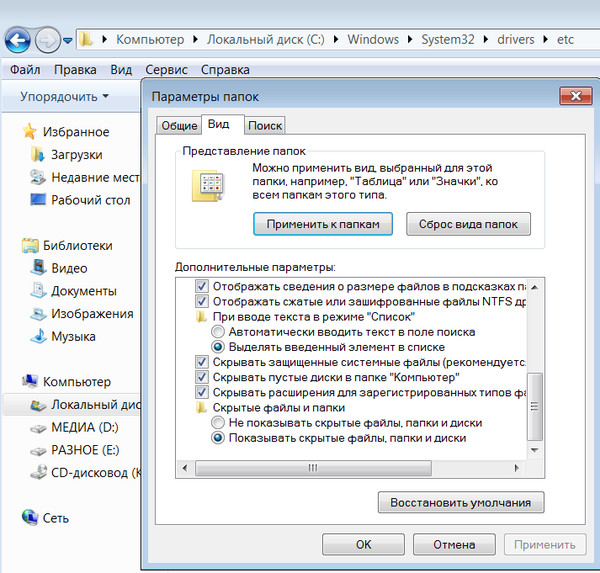Click the folder icon in address bar
The height and width of the screenshot is (573, 600).
86,39
